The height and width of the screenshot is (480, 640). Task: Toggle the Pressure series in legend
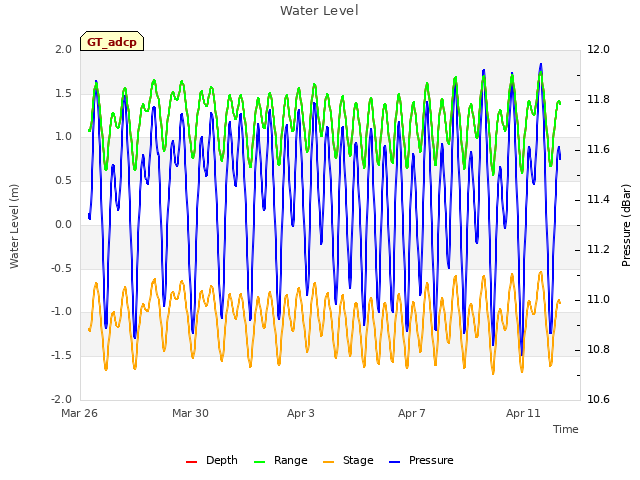click(421, 460)
